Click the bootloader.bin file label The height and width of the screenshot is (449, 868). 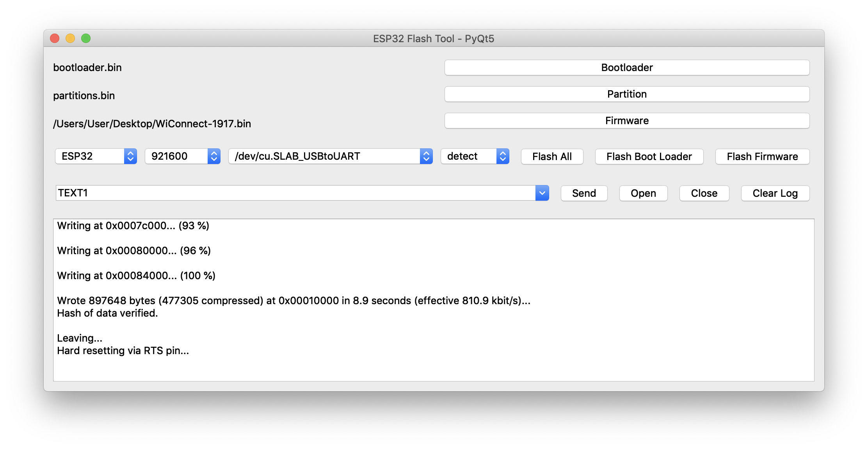(x=87, y=68)
